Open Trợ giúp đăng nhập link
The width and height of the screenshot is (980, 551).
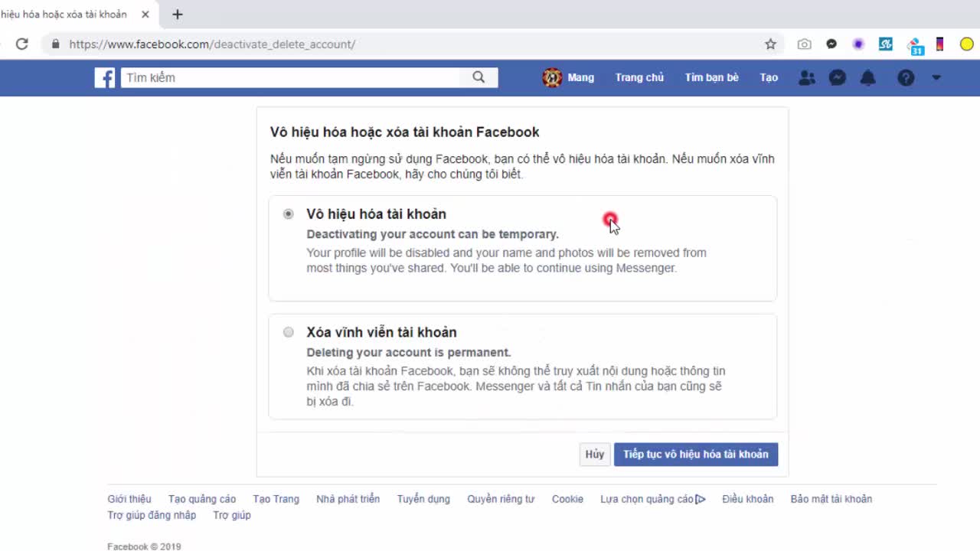pyautogui.click(x=152, y=515)
